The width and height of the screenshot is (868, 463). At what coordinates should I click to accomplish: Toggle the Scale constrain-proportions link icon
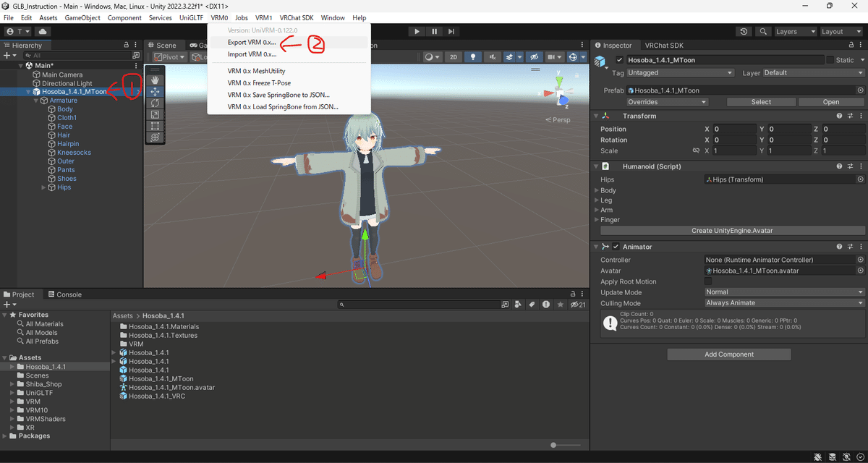(x=696, y=150)
